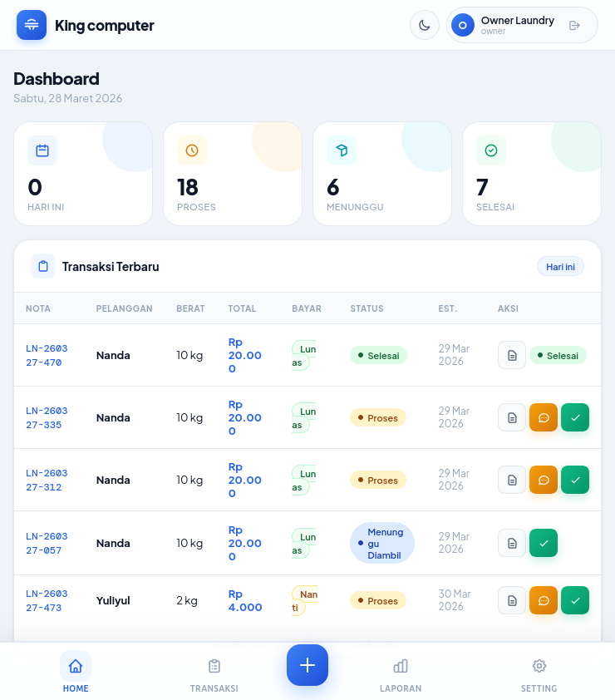The image size is (615, 700).
Task: Click the Berat column header
Action: click(x=190, y=308)
